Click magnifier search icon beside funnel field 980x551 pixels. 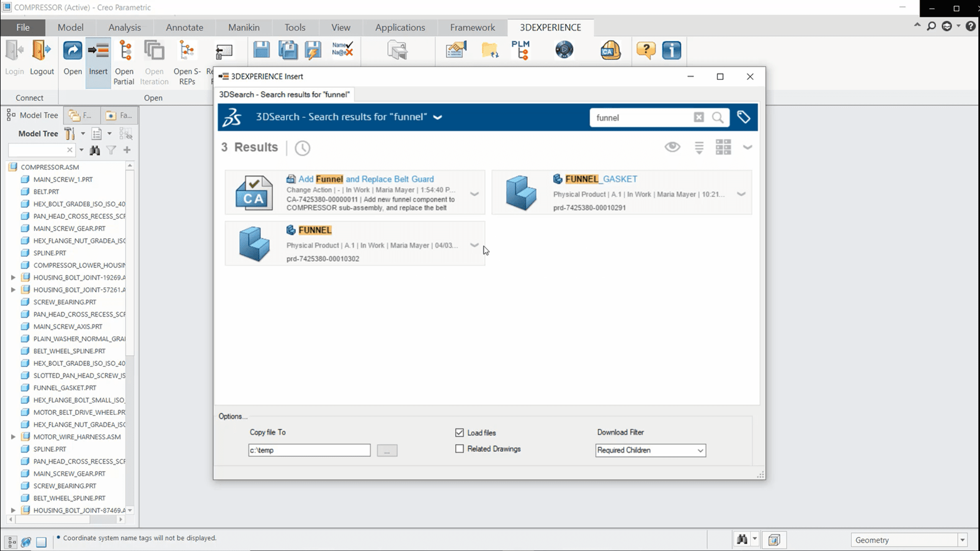coord(718,118)
